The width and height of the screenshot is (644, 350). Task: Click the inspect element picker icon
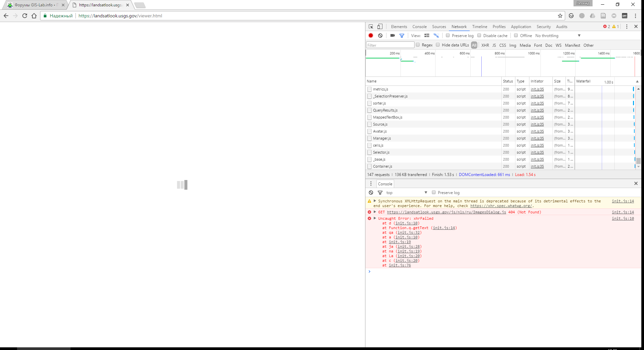(371, 27)
